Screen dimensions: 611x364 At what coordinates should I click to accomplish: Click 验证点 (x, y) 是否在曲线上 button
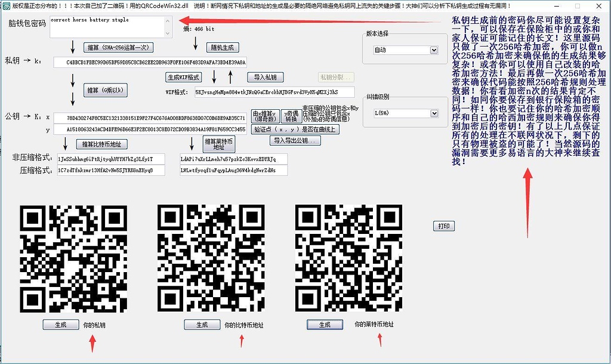click(x=295, y=129)
